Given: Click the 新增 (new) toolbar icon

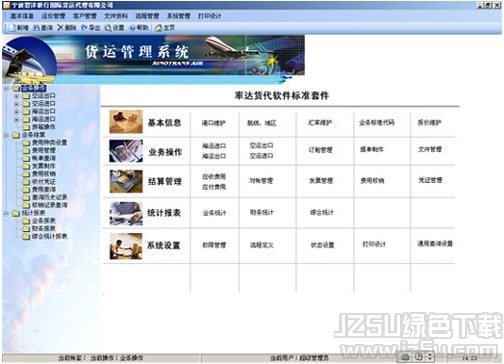Looking at the screenshot, I should click(13, 28).
